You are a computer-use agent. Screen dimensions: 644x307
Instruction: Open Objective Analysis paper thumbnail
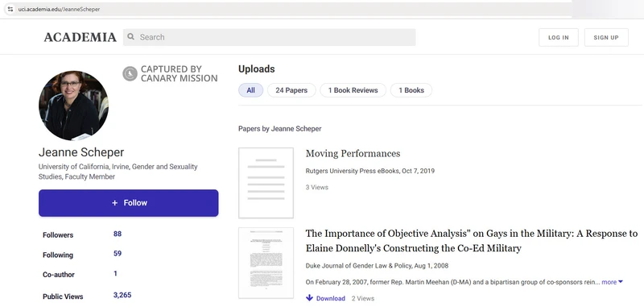point(266,263)
